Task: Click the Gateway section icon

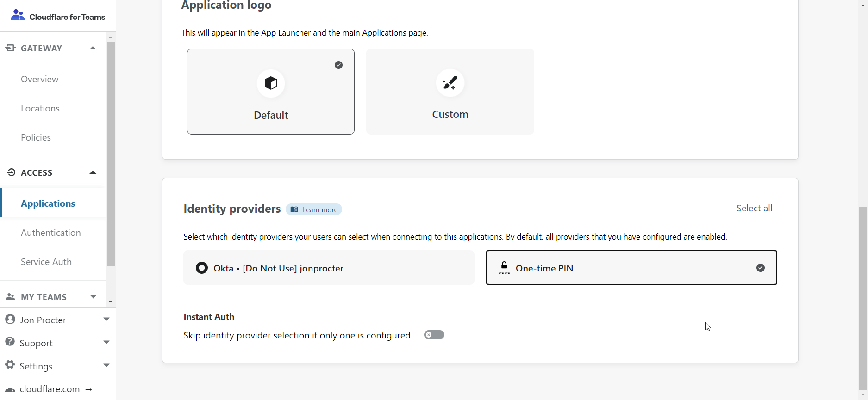Action: (10, 48)
